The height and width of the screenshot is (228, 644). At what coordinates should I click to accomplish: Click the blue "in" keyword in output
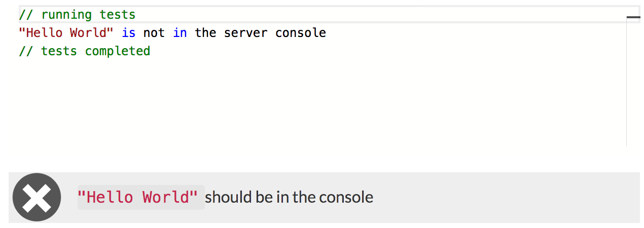[x=180, y=33]
